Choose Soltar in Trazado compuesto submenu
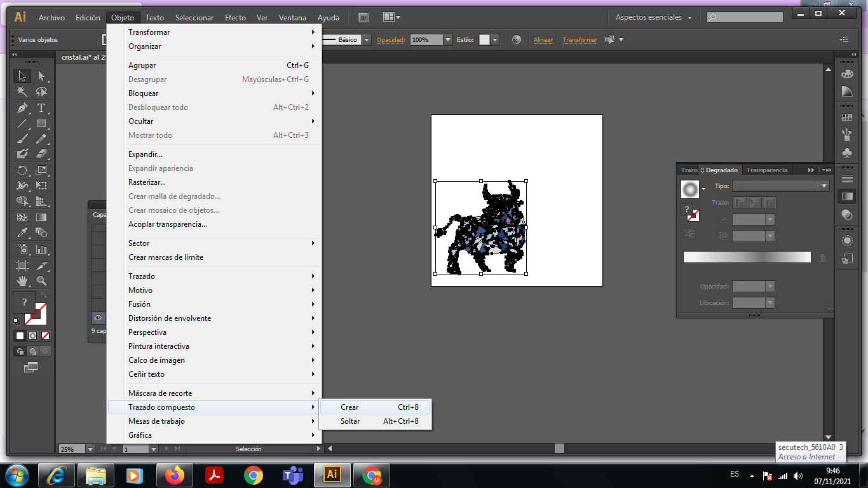The image size is (868, 488). (x=375, y=421)
